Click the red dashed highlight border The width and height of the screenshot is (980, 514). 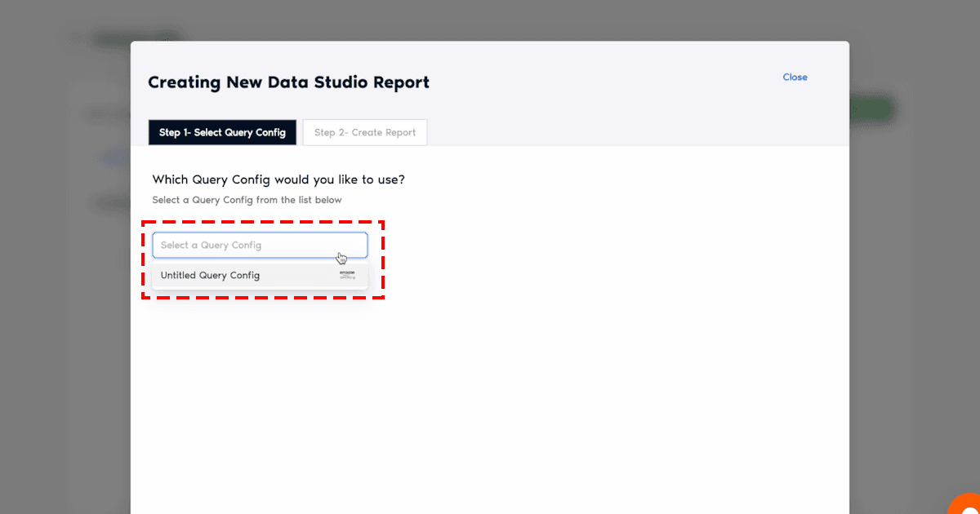click(261, 221)
